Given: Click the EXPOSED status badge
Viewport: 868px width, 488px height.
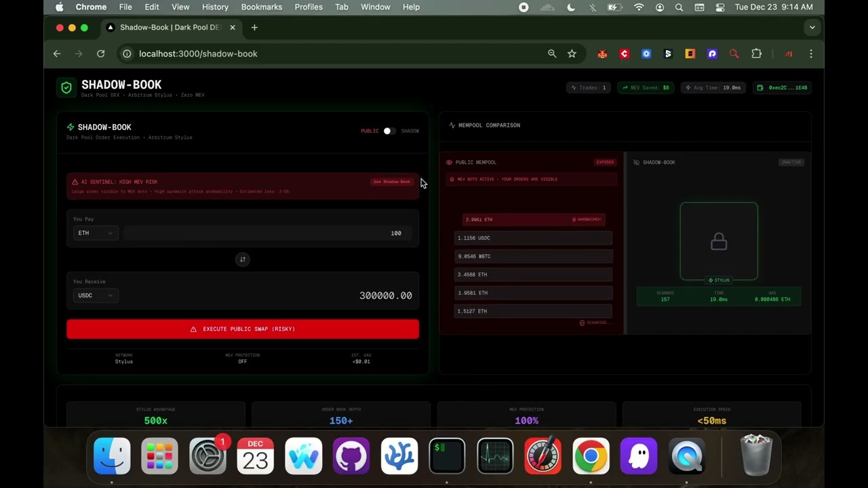Looking at the screenshot, I should (x=605, y=163).
